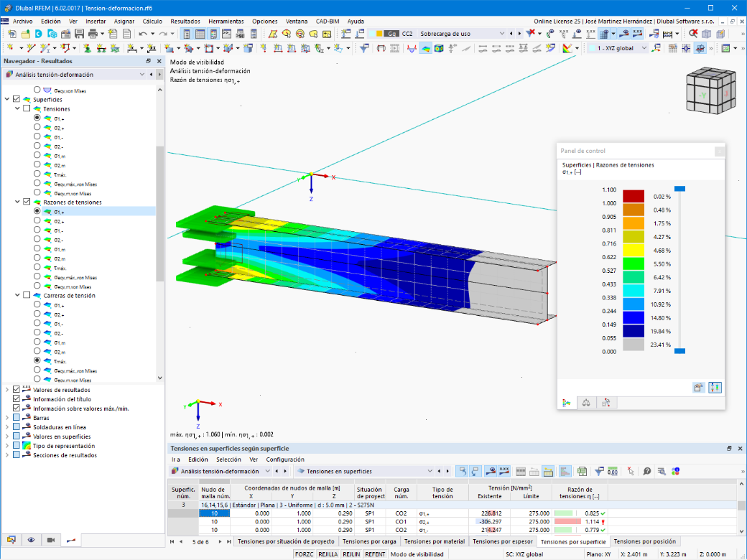The width and height of the screenshot is (747, 560).
Task: Click the highlighted node number 10 cell
Action: tap(214, 513)
